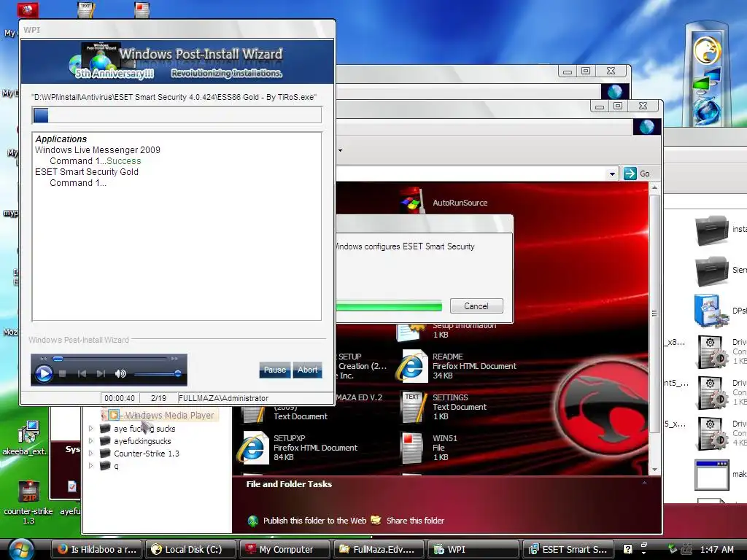The width and height of the screenshot is (747, 560).
Task: Click the media player Play button
Action: click(x=44, y=373)
